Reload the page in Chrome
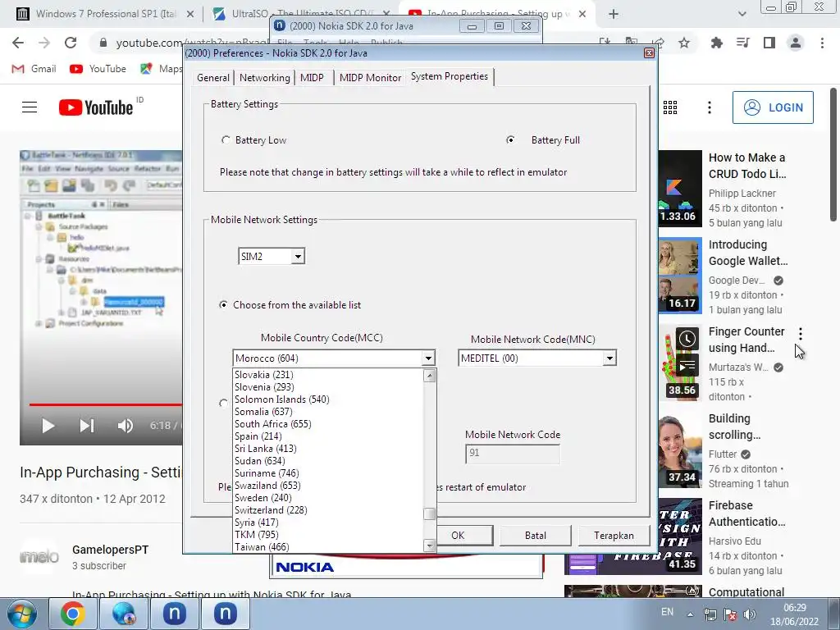 tap(71, 43)
